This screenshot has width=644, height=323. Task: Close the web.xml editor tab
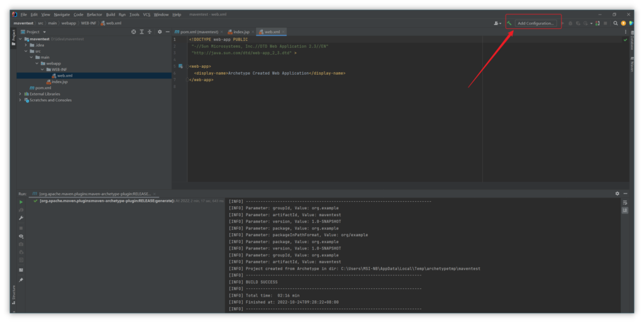point(283,32)
